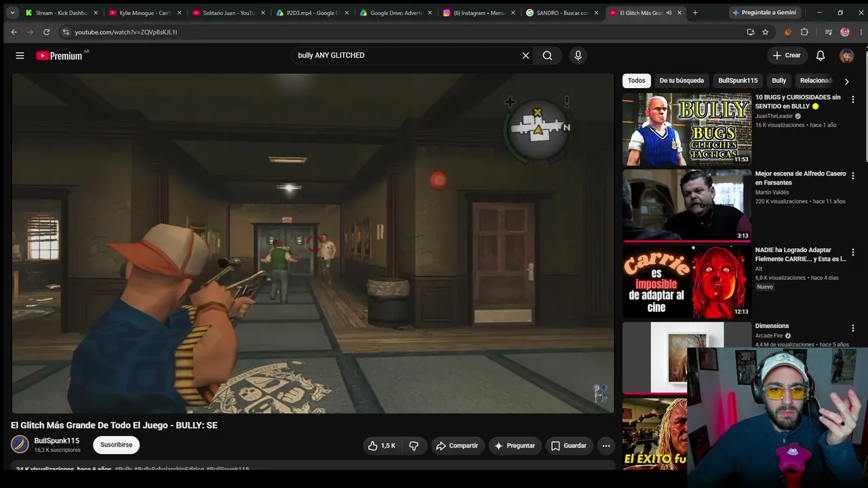Open the YouTube account avatar menu
Screen dimensions: 868x488
(846, 56)
